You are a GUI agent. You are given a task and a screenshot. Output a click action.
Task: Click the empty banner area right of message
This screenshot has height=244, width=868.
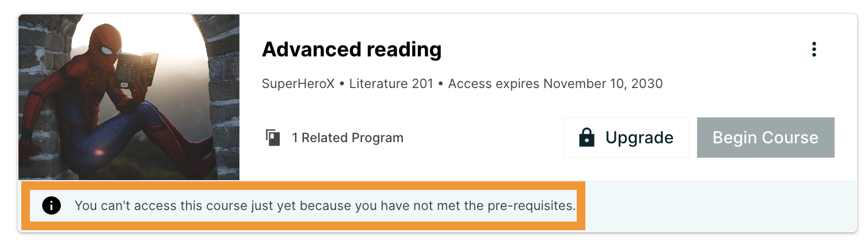[x=719, y=205]
